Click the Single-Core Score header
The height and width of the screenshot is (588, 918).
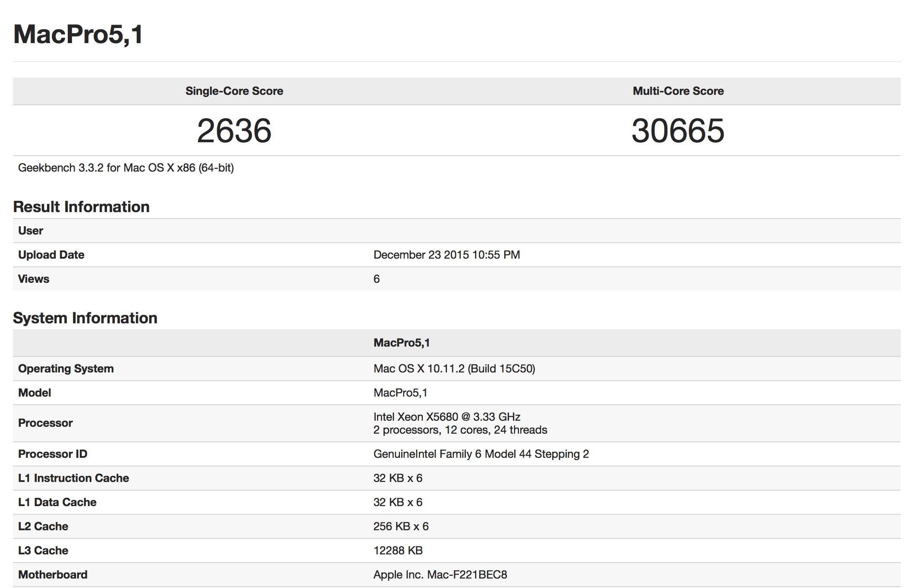click(234, 91)
